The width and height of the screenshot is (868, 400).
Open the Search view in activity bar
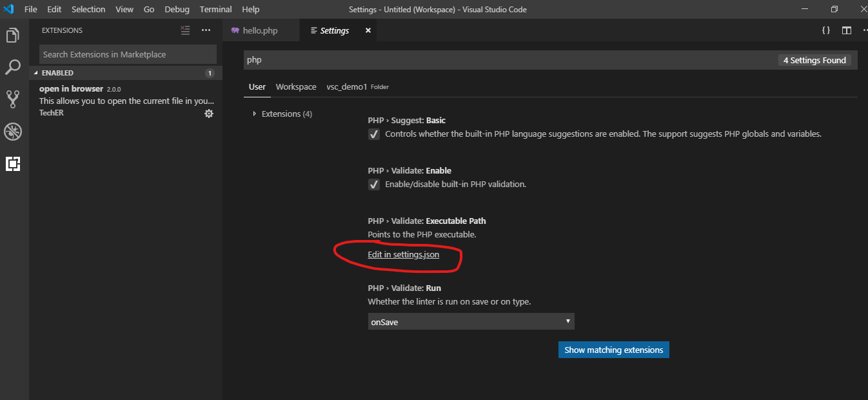click(13, 66)
